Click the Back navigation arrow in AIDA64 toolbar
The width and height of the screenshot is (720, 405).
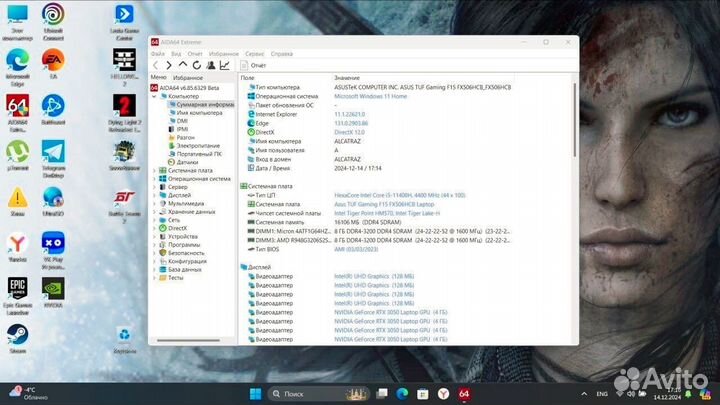[156, 65]
